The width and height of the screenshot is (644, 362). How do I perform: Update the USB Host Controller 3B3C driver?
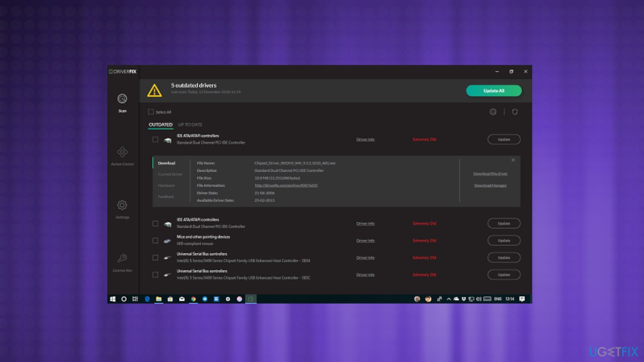504,275
